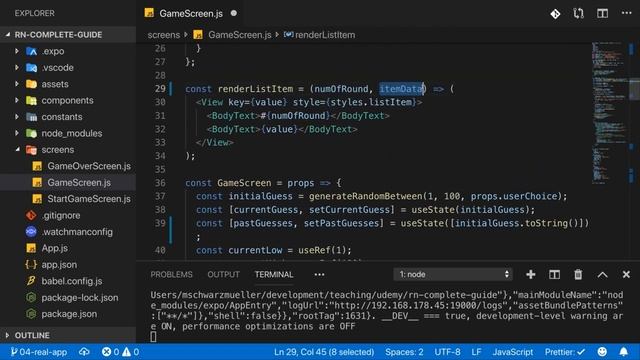Select the GameScreen.js editor tab

tap(191, 13)
